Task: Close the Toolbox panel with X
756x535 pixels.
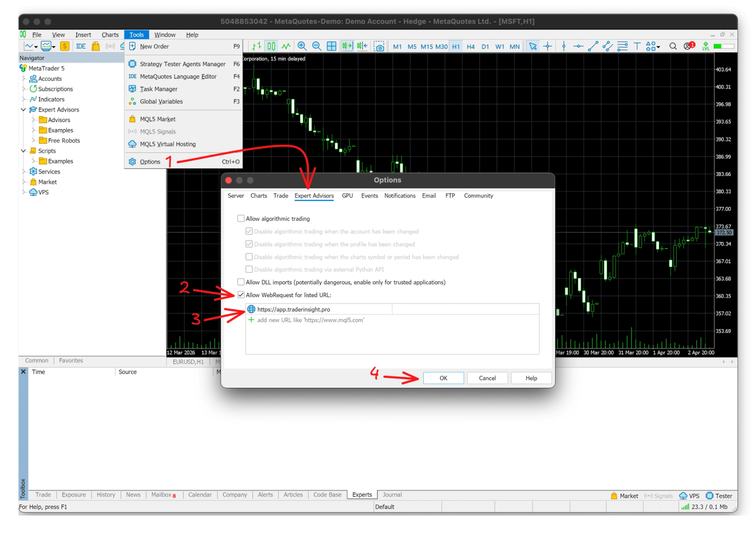Action: (x=23, y=372)
